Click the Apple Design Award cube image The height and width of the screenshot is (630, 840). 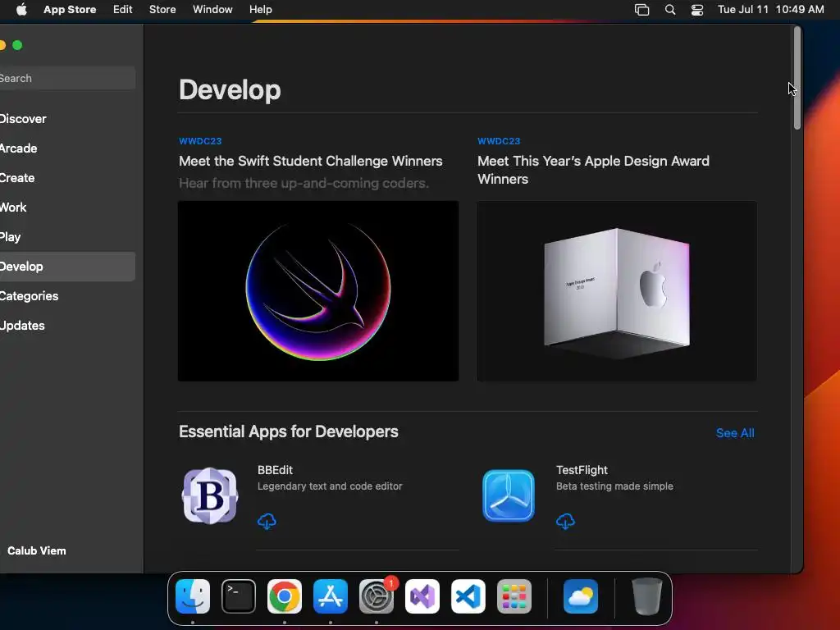tap(617, 291)
